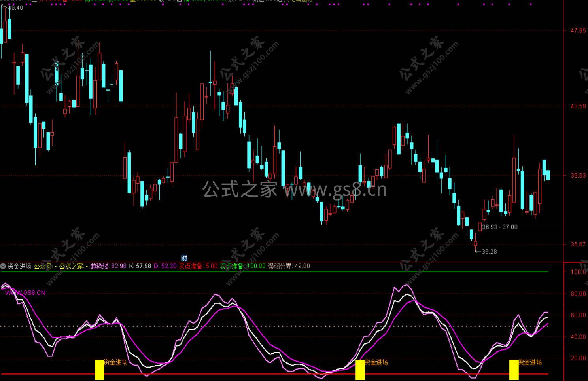
Task: Click the 49.40 high price marker
Action: (x=15, y=8)
